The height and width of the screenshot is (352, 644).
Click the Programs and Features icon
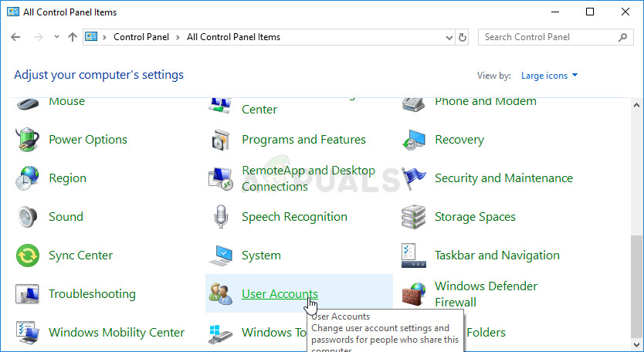[x=221, y=140]
